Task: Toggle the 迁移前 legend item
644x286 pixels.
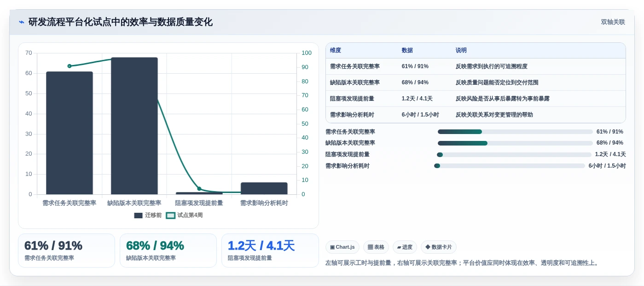Action: pos(148,215)
